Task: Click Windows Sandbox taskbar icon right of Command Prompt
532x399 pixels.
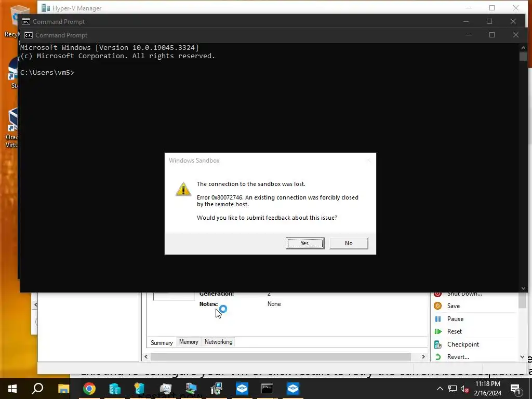Action: 293,389
